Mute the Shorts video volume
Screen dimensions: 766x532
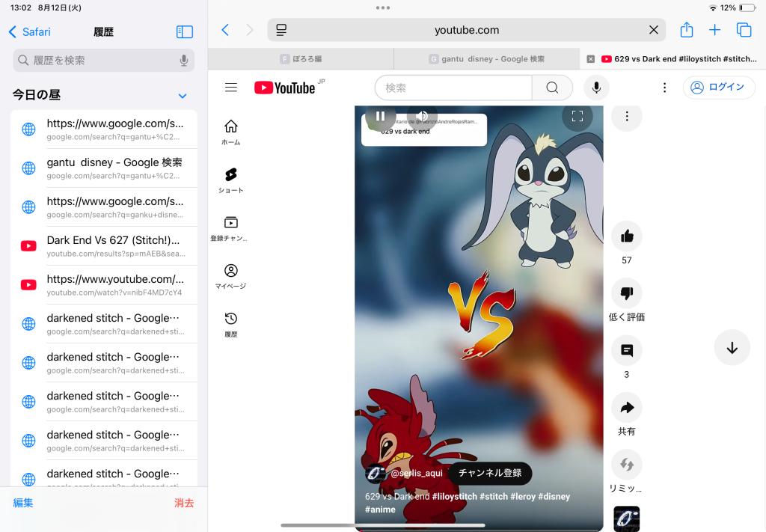pos(423,116)
